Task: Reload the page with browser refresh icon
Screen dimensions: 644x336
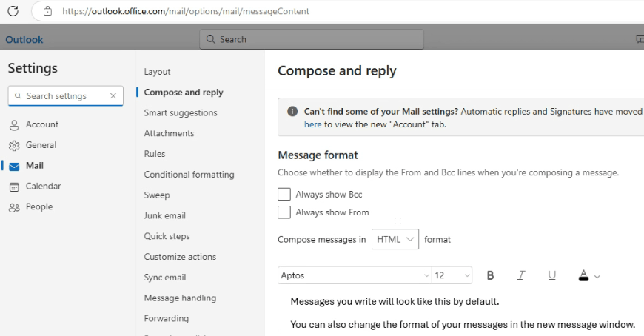Action: (x=13, y=11)
